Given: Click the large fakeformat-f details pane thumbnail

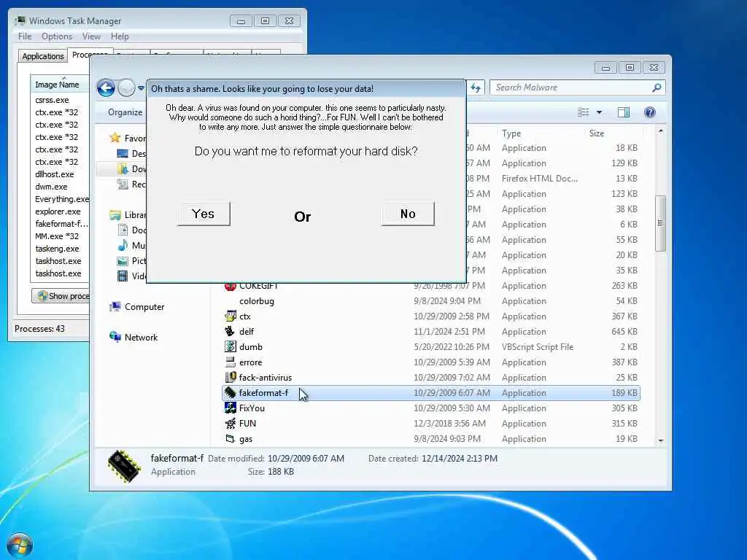Looking at the screenshot, I should pyautogui.click(x=124, y=466).
